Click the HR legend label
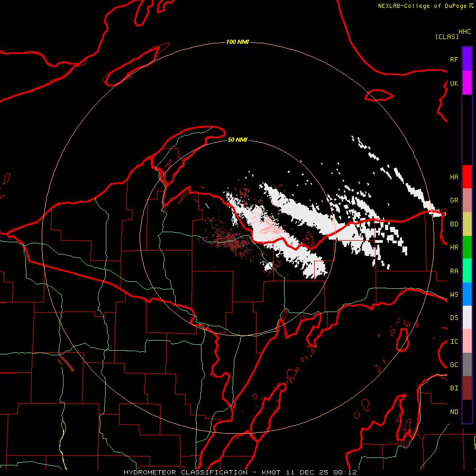The width and height of the screenshot is (476, 476). pyautogui.click(x=454, y=248)
